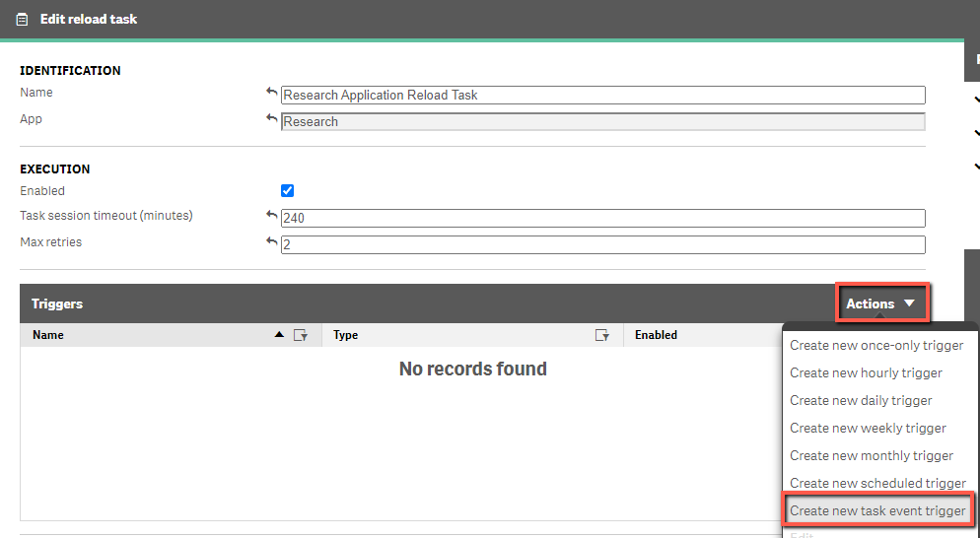Revert the App field with undo arrow
980x538 pixels.
[271, 118]
